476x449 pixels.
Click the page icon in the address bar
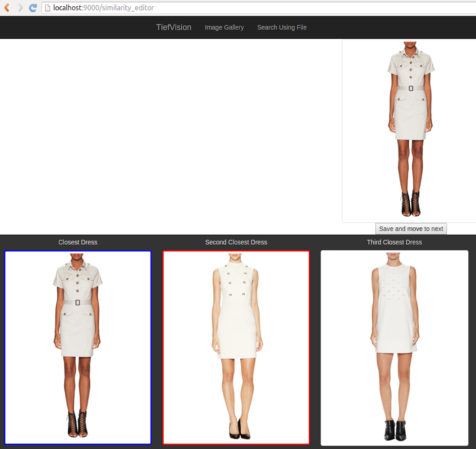[48, 8]
